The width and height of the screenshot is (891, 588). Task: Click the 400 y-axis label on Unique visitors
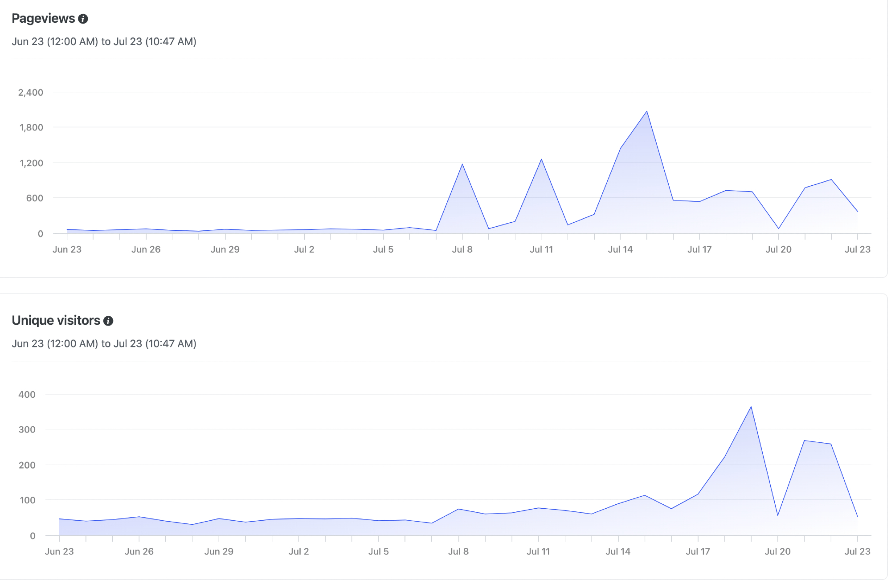click(27, 395)
